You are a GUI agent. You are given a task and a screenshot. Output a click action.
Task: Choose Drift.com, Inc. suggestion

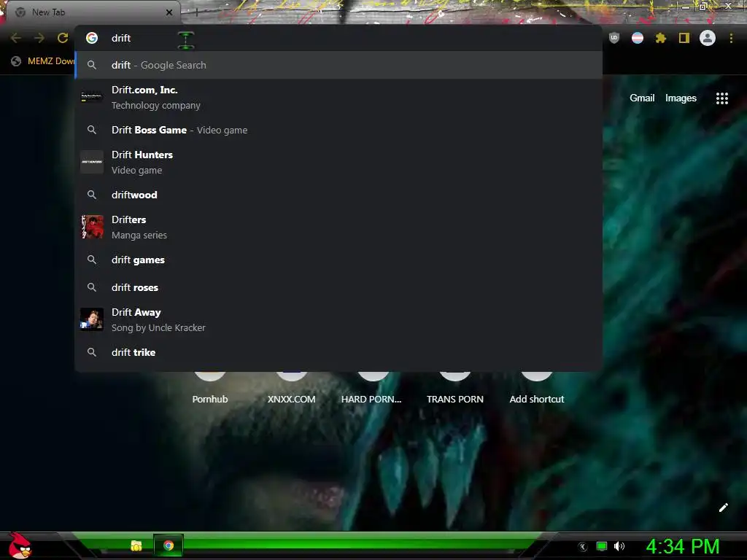[x=338, y=97]
